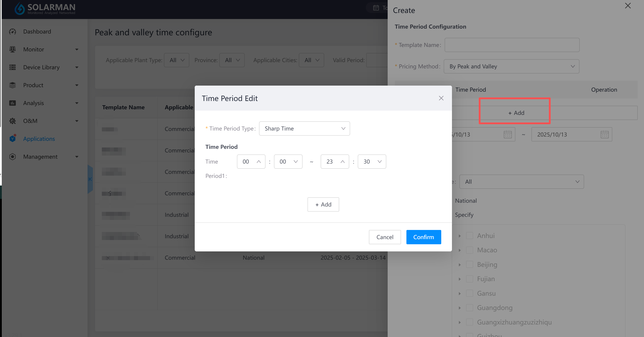The image size is (644, 337).
Task: Tick the Beijing checkbox
Action: pyautogui.click(x=470, y=264)
